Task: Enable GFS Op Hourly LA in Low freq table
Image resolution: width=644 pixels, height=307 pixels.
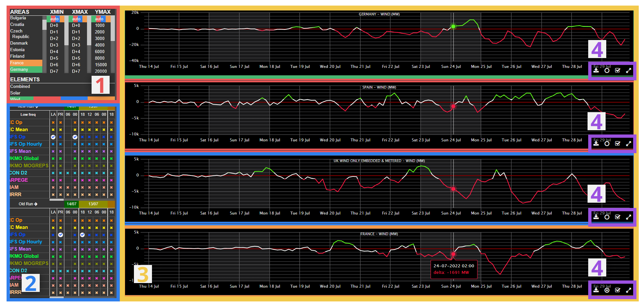Action: [53, 144]
